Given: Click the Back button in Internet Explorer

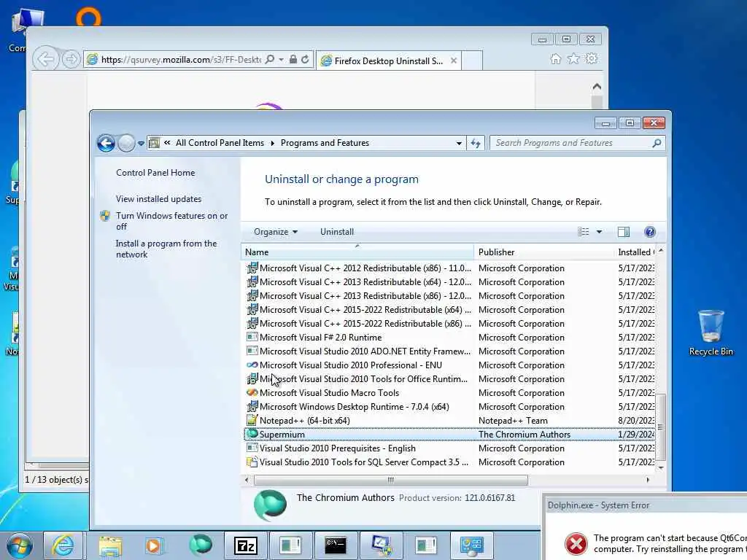Looking at the screenshot, I should pos(46,60).
